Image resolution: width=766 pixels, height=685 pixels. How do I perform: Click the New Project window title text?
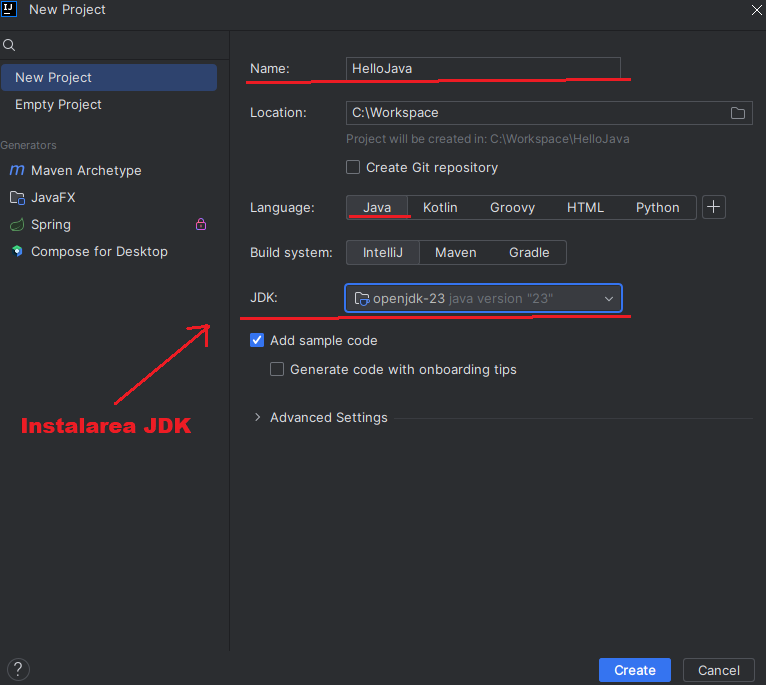[x=67, y=10]
